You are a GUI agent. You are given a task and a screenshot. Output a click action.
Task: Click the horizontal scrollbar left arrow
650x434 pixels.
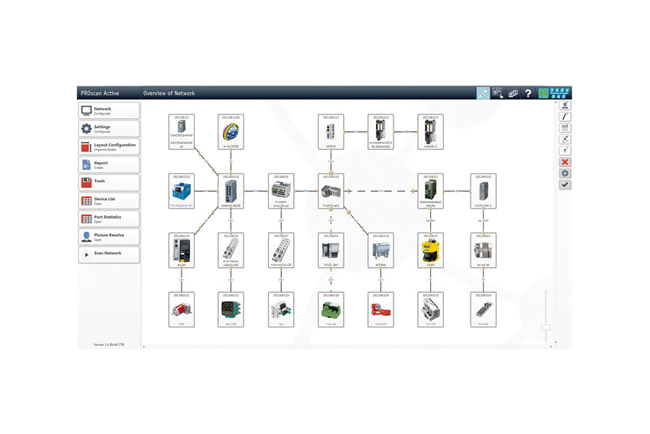(x=144, y=347)
